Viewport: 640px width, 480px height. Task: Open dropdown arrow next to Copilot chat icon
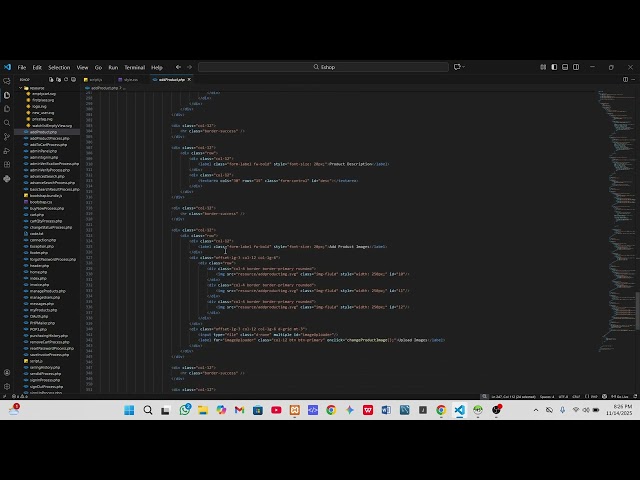click(463, 67)
